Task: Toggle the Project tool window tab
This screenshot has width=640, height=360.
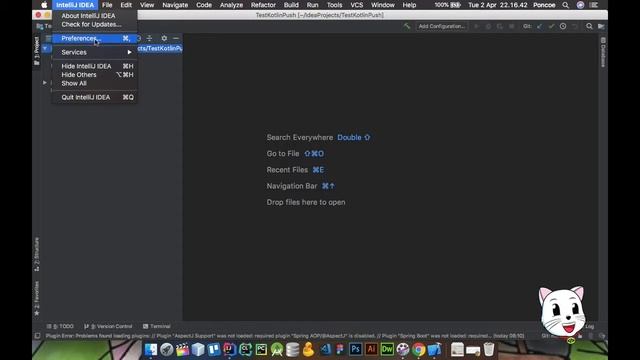Action: pyautogui.click(x=36, y=51)
